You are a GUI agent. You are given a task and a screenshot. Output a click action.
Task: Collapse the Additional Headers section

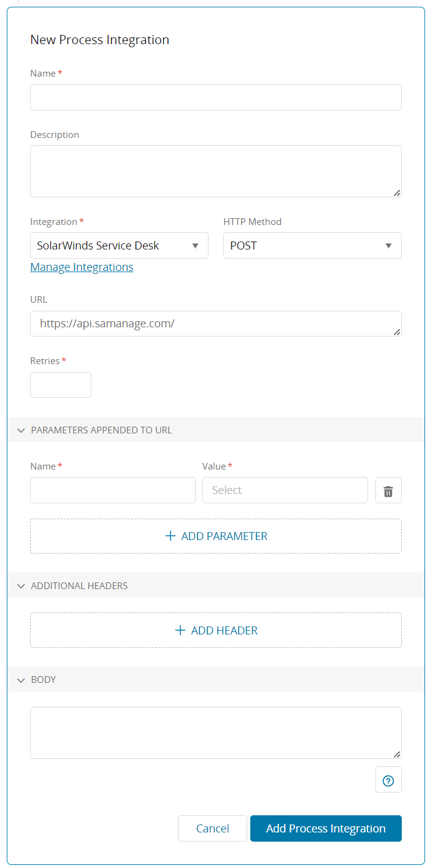[21, 586]
